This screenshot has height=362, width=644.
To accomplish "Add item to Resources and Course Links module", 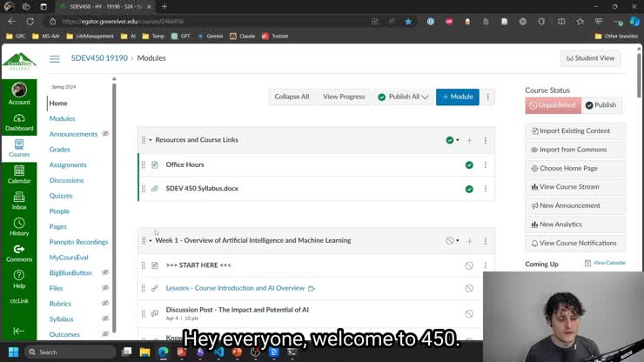I will pos(469,140).
